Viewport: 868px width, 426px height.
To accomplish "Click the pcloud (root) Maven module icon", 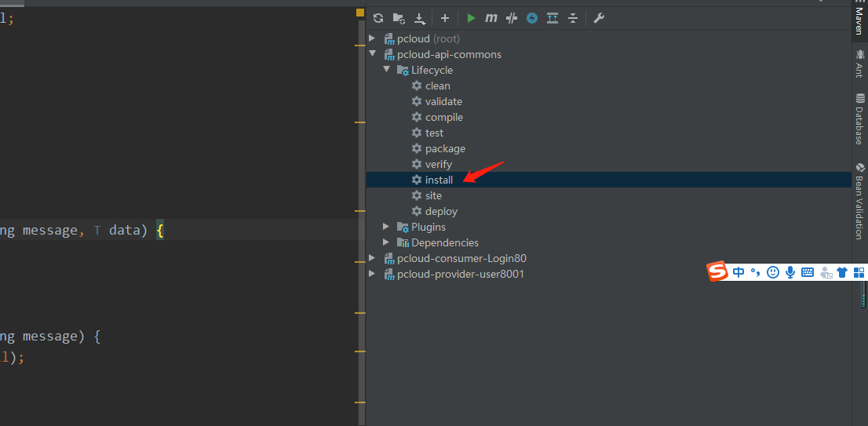I will point(388,38).
